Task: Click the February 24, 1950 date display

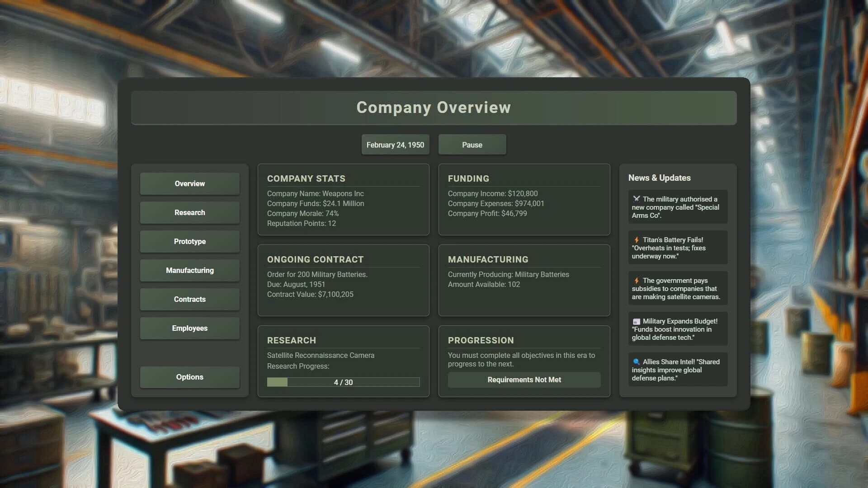Action: point(395,145)
